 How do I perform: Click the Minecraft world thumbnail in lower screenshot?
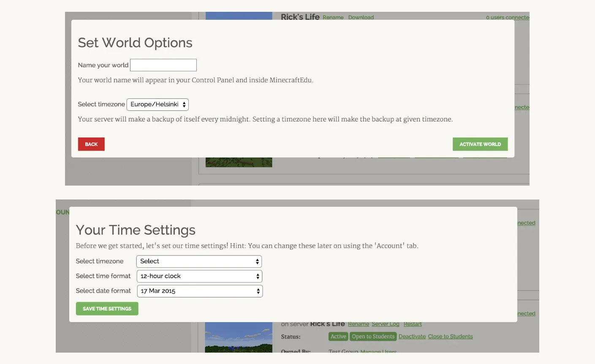tap(239, 337)
